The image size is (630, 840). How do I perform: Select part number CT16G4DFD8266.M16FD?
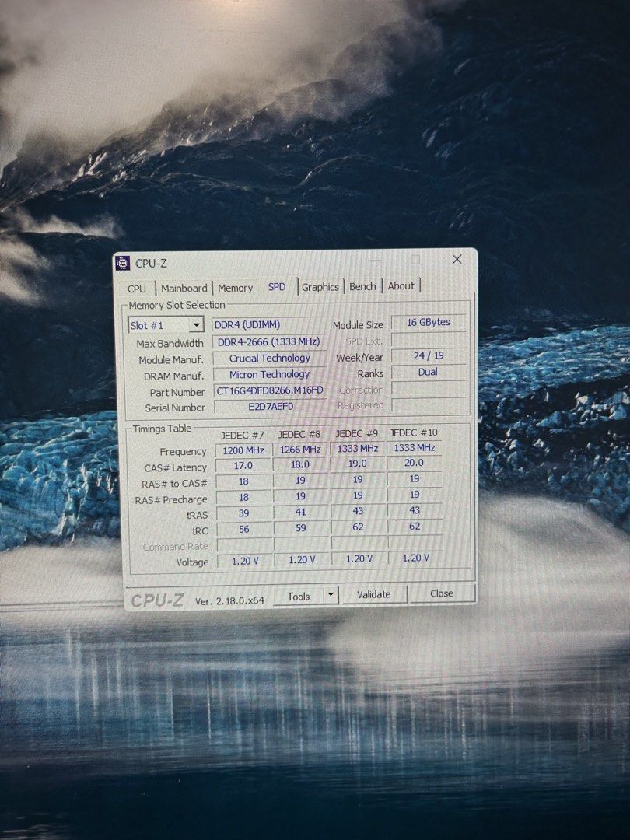[x=270, y=390]
